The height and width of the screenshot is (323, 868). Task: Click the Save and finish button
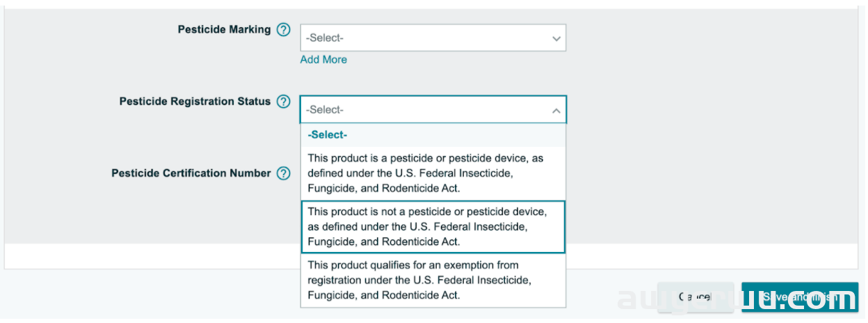pyautogui.click(x=800, y=297)
